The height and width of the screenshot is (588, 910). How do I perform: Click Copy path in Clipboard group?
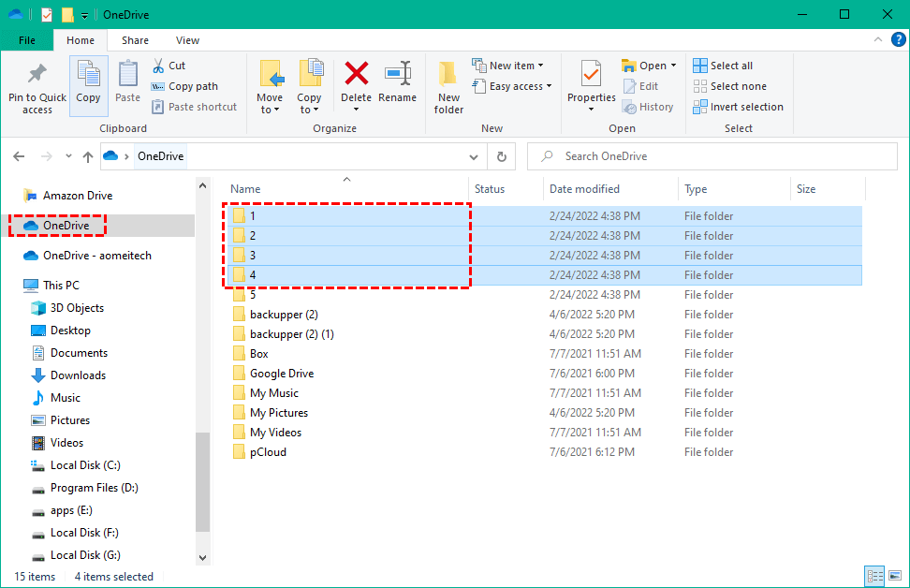(184, 86)
